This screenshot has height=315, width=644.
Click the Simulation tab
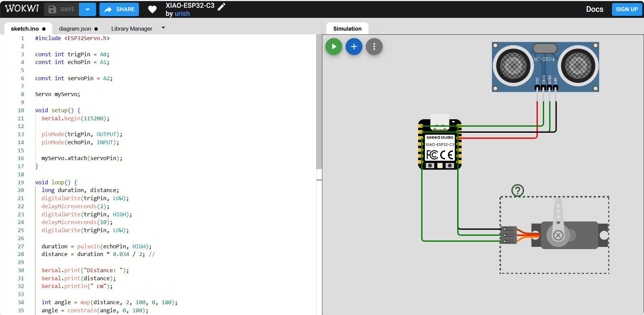(347, 29)
